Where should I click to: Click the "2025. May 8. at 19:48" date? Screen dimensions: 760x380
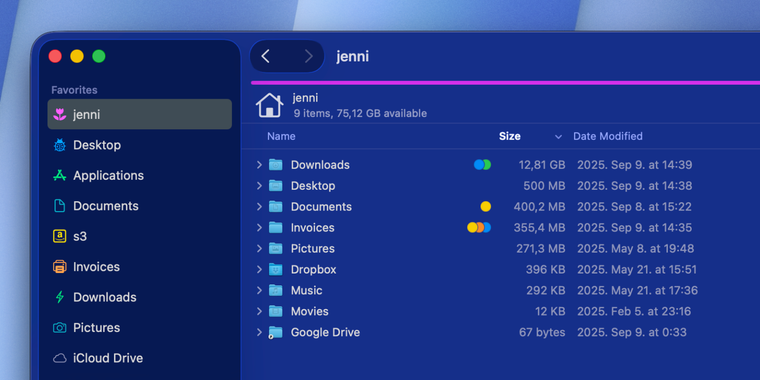[635, 249]
